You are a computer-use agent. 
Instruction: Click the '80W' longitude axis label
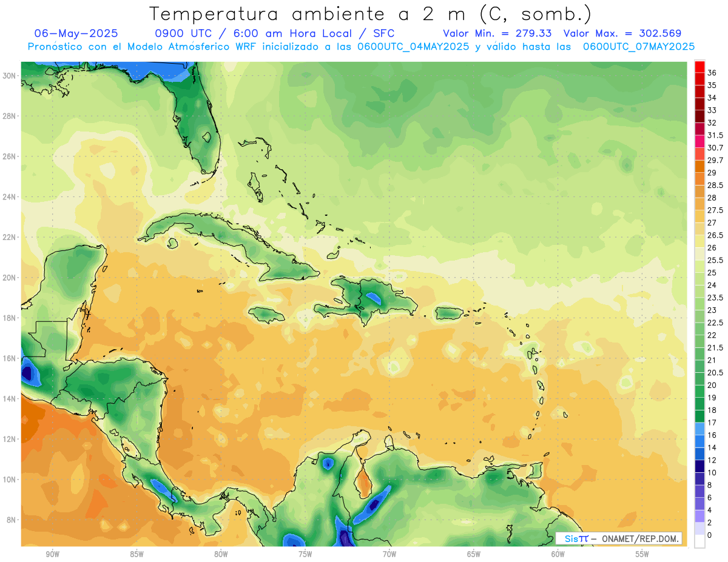tap(221, 554)
